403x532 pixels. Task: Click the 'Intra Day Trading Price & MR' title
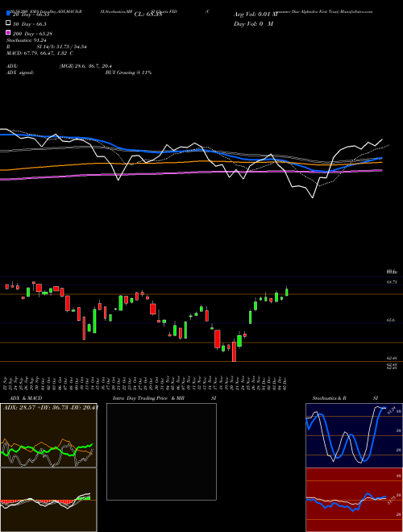(148, 398)
